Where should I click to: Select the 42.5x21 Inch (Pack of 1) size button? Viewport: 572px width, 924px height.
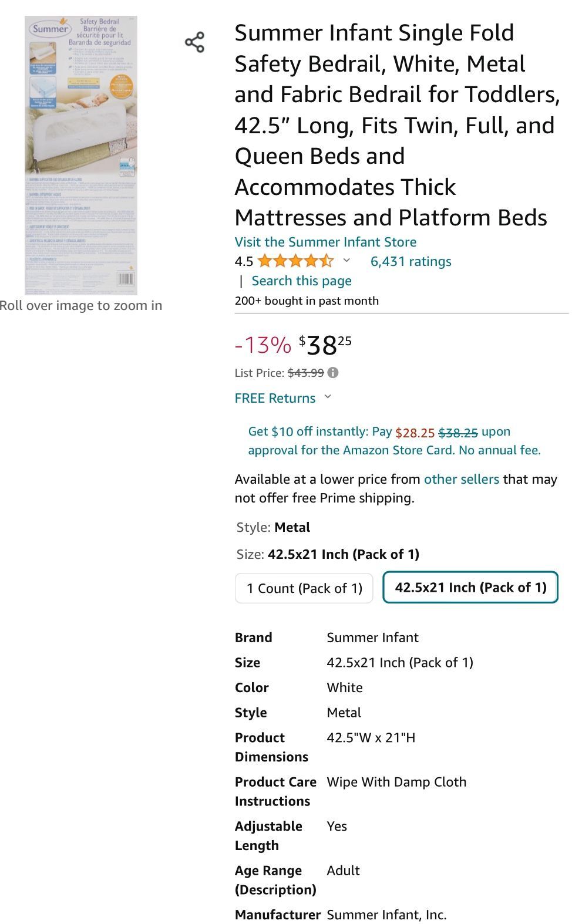(470, 588)
